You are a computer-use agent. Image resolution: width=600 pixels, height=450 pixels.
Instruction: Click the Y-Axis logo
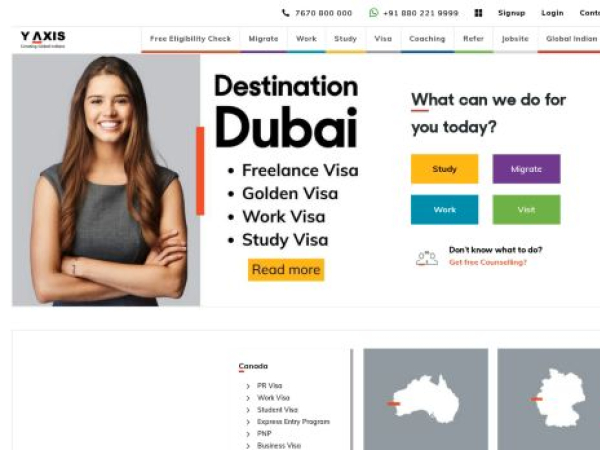(x=43, y=39)
